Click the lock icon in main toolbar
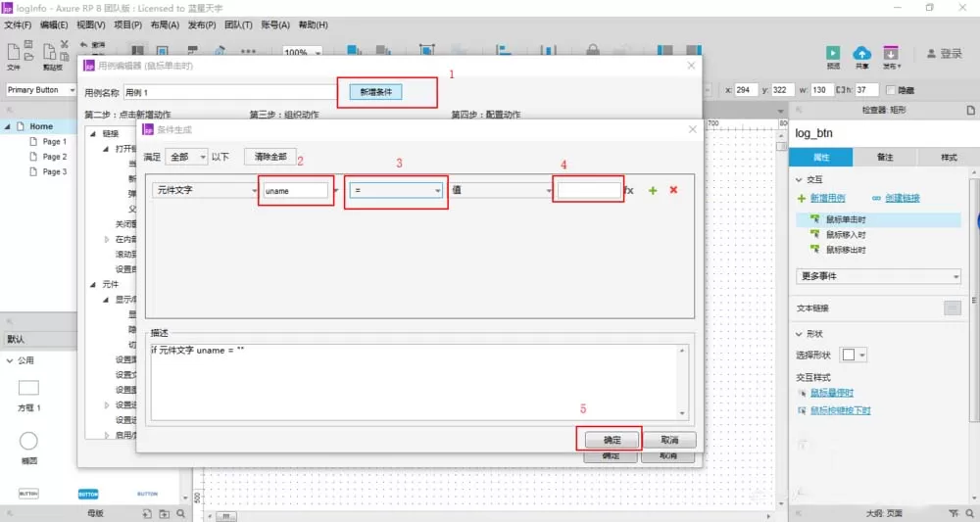980x522 pixels. [593, 50]
